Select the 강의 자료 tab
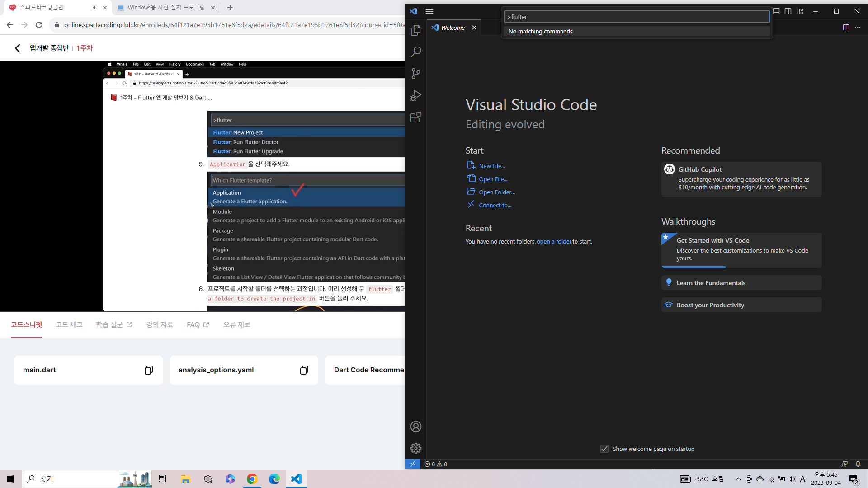The width and height of the screenshot is (868, 488). [x=160, y=324]
